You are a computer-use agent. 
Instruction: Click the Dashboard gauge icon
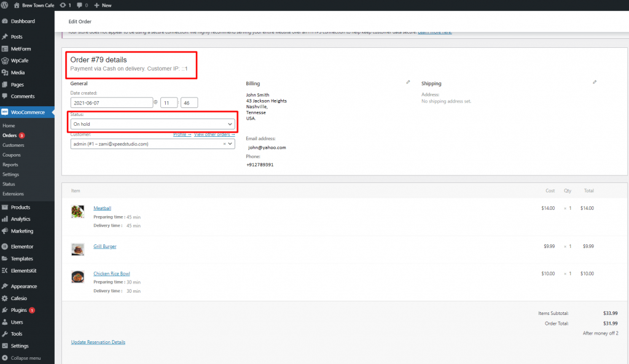[x=5, y=21]
